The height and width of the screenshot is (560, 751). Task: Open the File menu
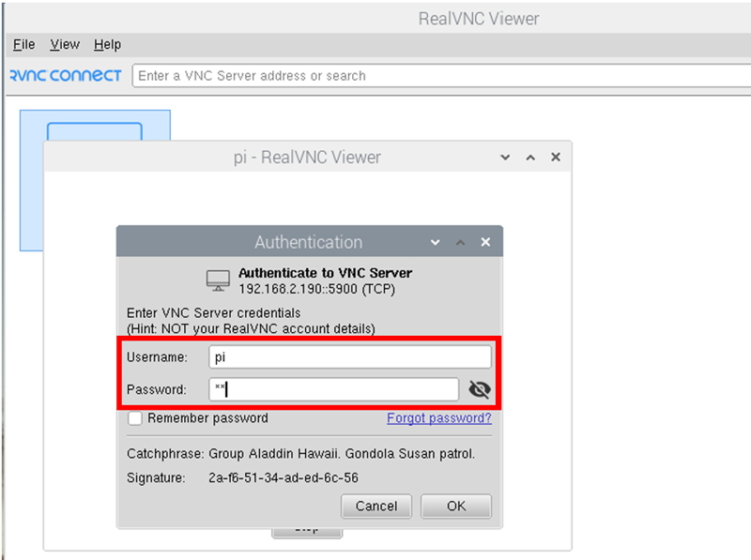point(24,44)
